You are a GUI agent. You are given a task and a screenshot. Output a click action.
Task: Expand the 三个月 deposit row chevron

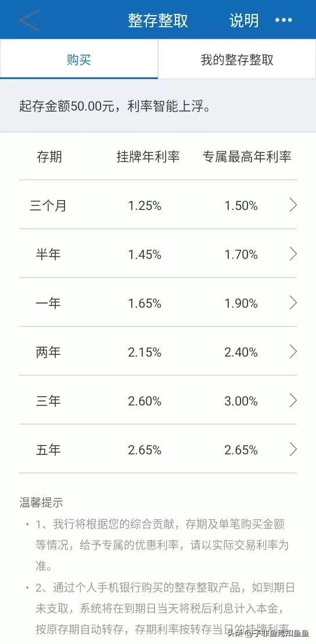pyautogui.click(x=293, y=205)
